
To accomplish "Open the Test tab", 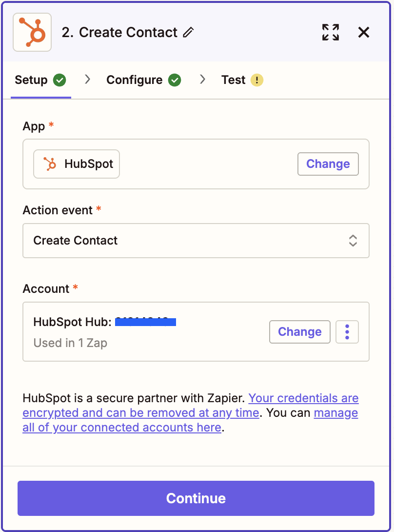I will 234,80.
